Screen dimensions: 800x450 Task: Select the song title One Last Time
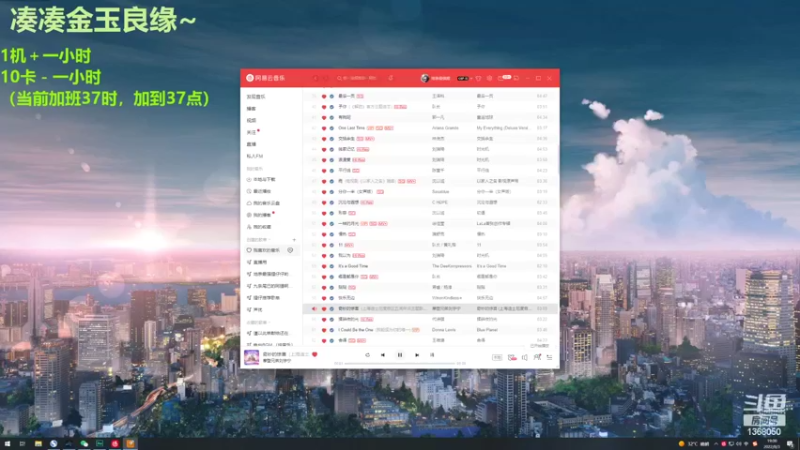tap(352, 128)
